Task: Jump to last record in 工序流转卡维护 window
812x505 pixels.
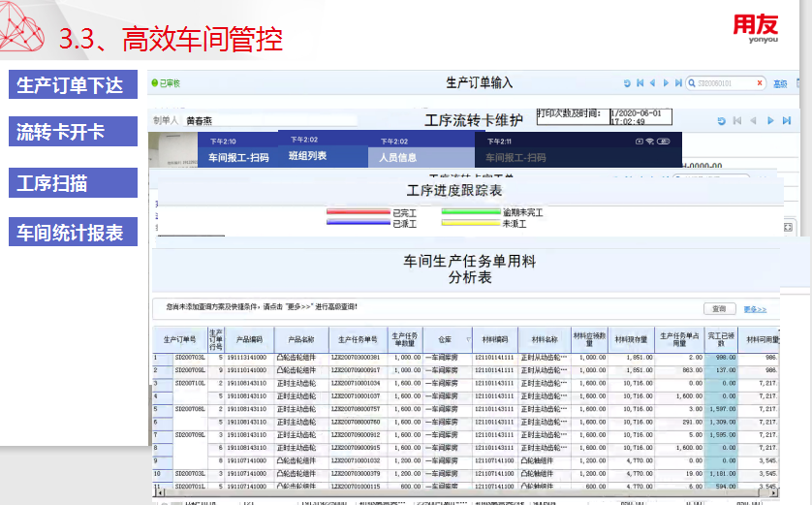Action: tap(787, 121)
